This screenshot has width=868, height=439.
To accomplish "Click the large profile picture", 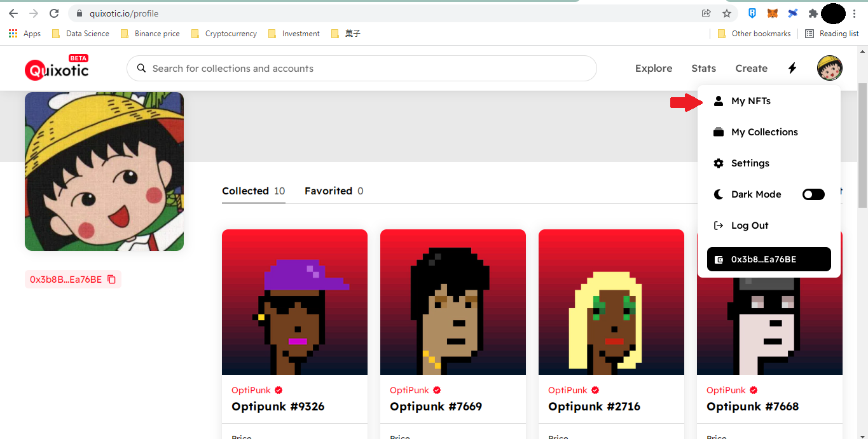I will 104,172.
